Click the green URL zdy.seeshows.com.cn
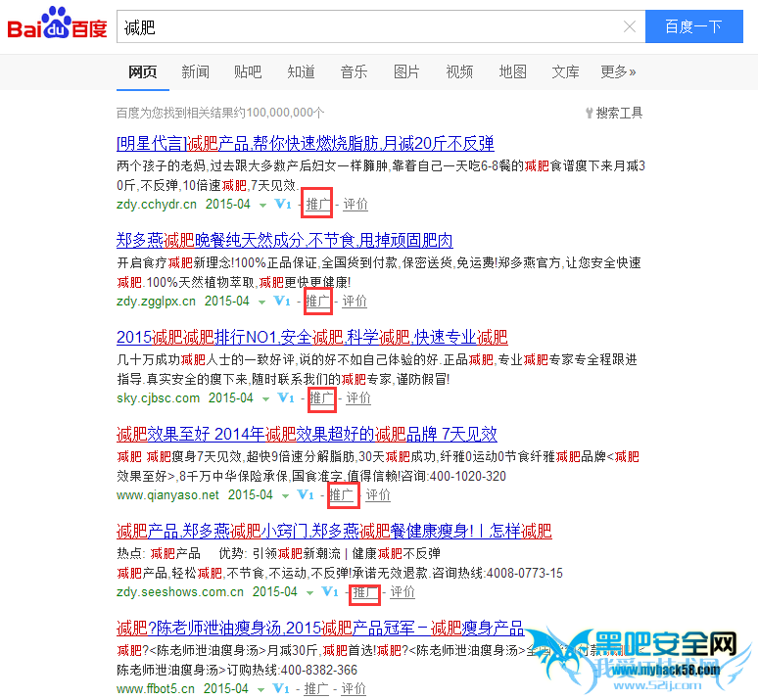The image size is (758, 700). 180,591
